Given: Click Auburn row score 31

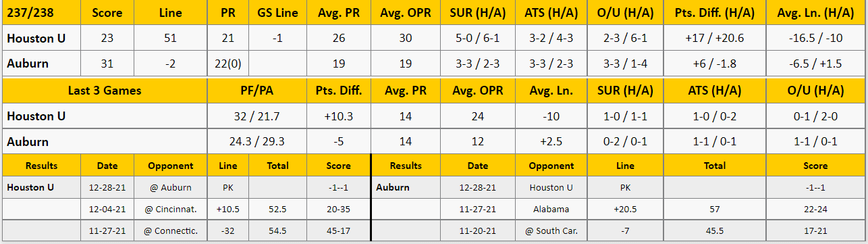Looking at the screenshot, I should pyautogui.click(x=107, y=64).
